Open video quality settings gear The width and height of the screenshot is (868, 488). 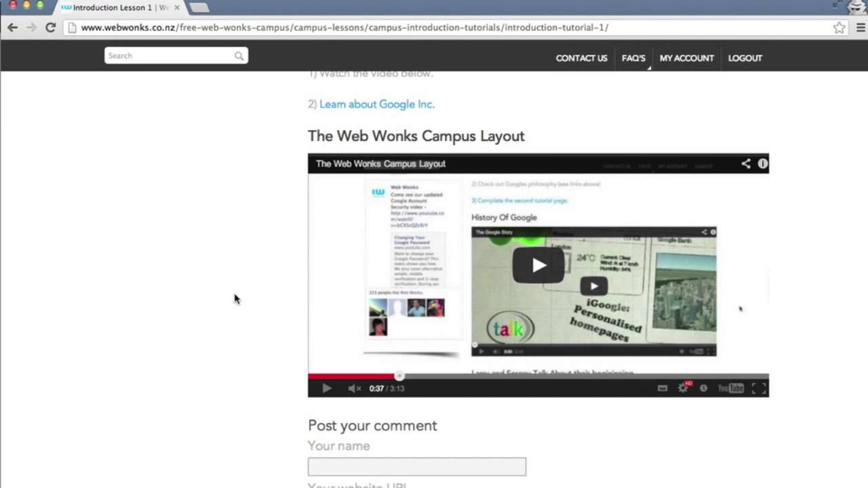pos(684,388)
